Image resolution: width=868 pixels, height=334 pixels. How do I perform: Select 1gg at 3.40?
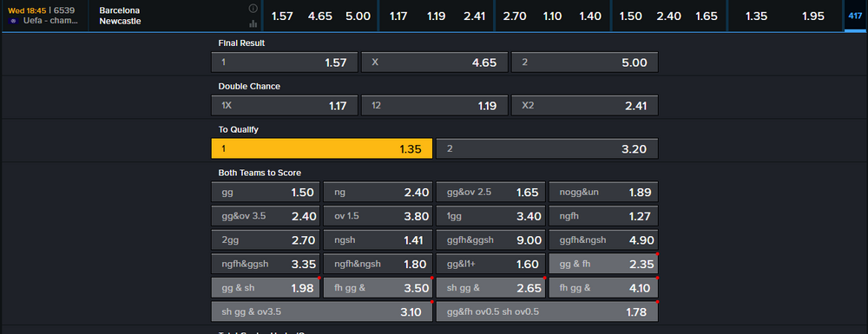490,216
